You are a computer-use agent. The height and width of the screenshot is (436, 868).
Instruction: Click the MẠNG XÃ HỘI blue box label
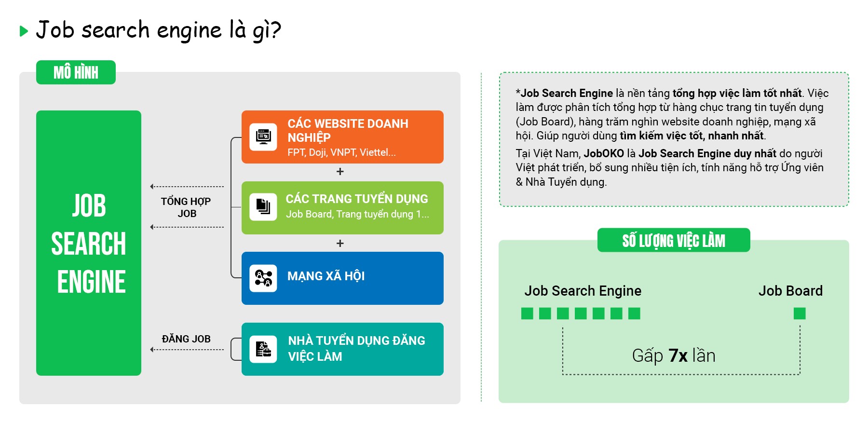click(326, 276)
